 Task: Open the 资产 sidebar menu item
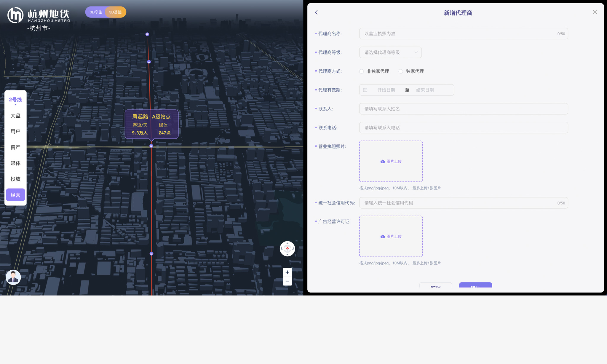click(x=15, y=147)
